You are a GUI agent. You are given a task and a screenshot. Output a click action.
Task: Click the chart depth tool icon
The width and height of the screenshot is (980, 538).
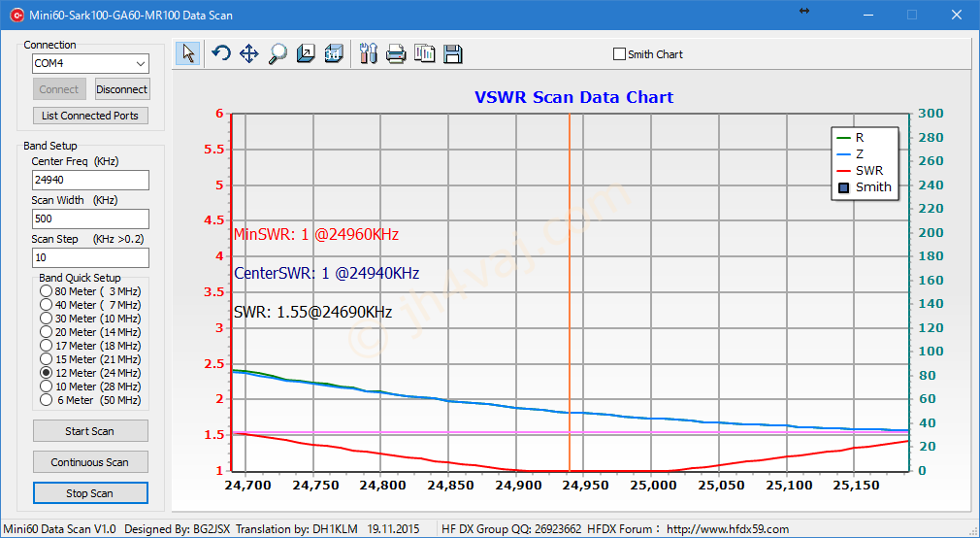coord(306,53)
